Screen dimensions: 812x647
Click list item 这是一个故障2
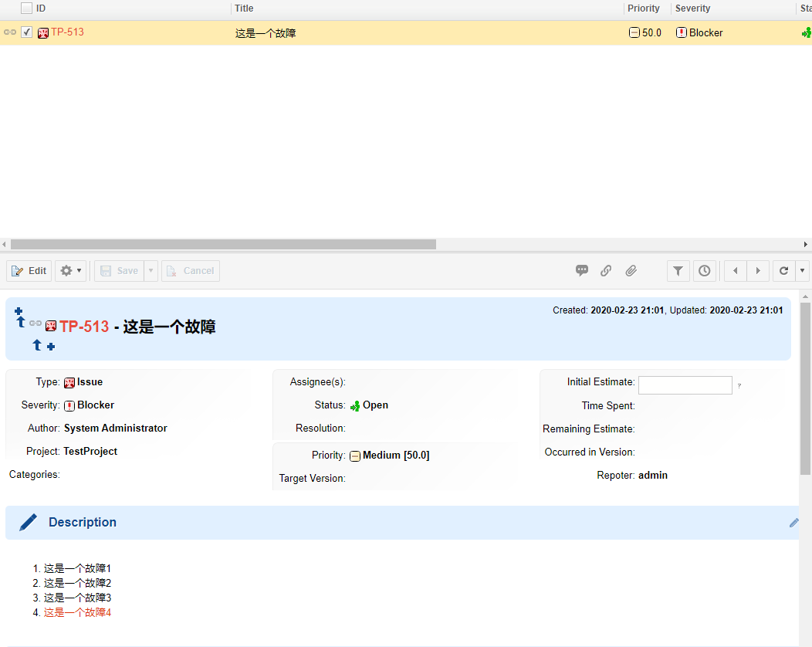click(x=77, y=583)
